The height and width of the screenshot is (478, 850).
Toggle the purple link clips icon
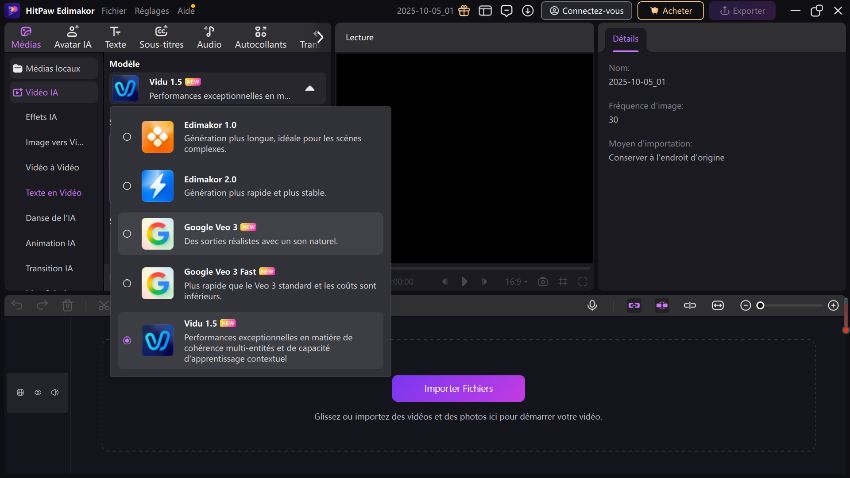[x=634, y=306]
